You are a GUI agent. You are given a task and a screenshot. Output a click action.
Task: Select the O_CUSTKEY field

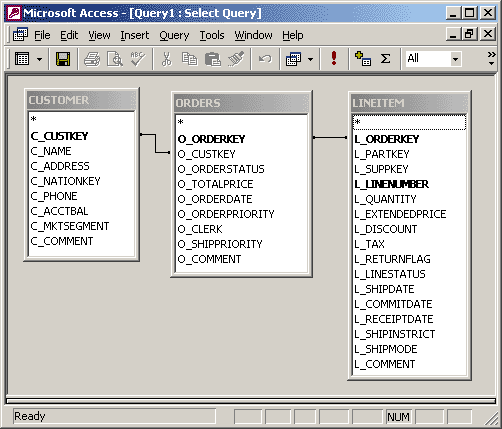click(x=241, y=154)
